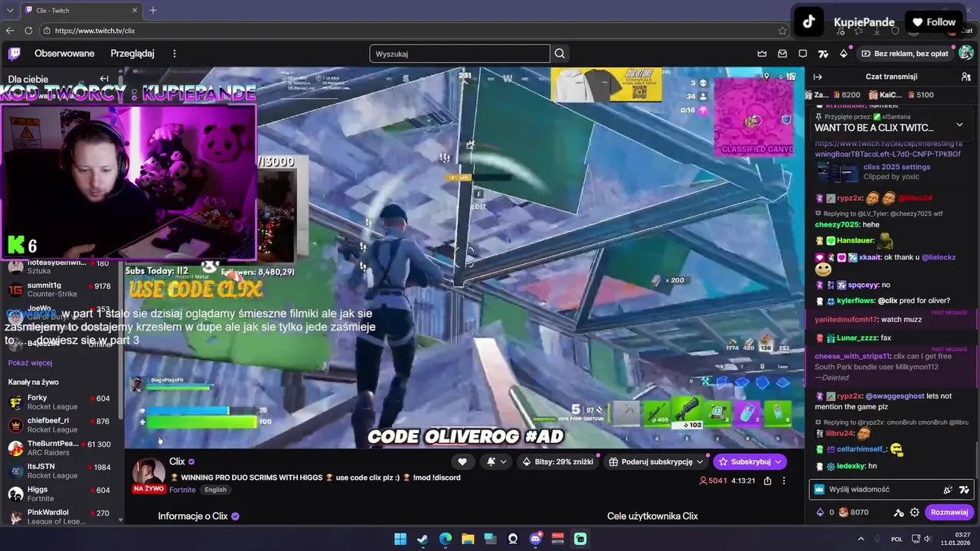Open the Get Bits diamond icon in top bar

(x=844, y=54)
